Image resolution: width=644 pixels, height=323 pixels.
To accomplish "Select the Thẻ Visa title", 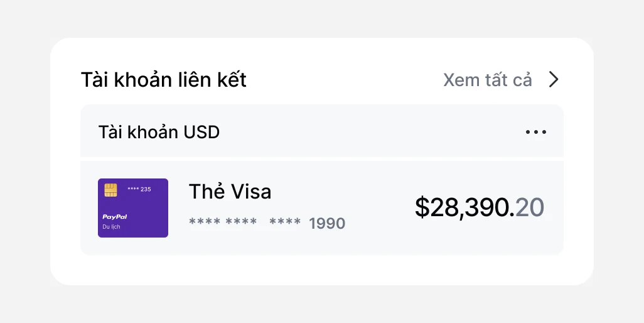I will [230, 192].
